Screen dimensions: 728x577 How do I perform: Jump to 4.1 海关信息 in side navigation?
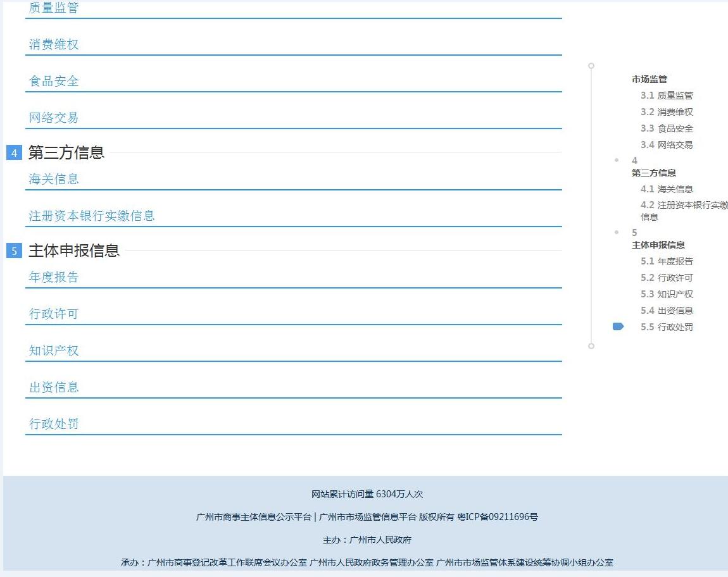667,189
